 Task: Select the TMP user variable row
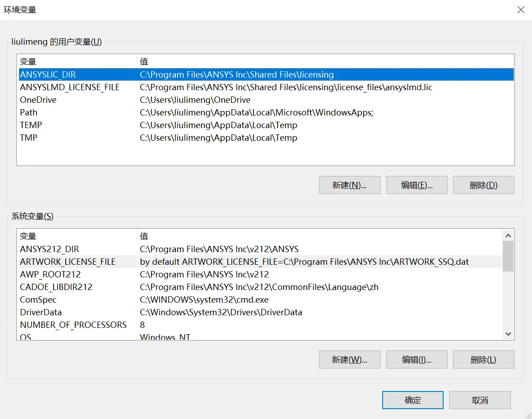click(266, 138)
